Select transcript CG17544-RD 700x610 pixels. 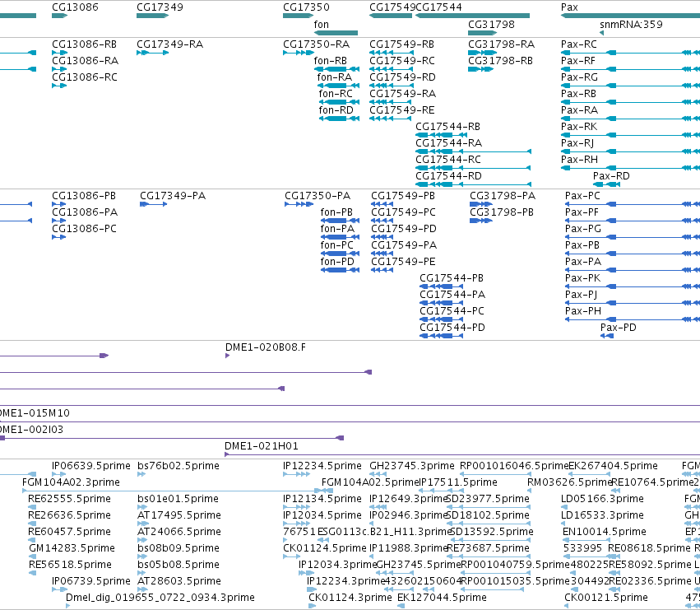tap(448, 176)
